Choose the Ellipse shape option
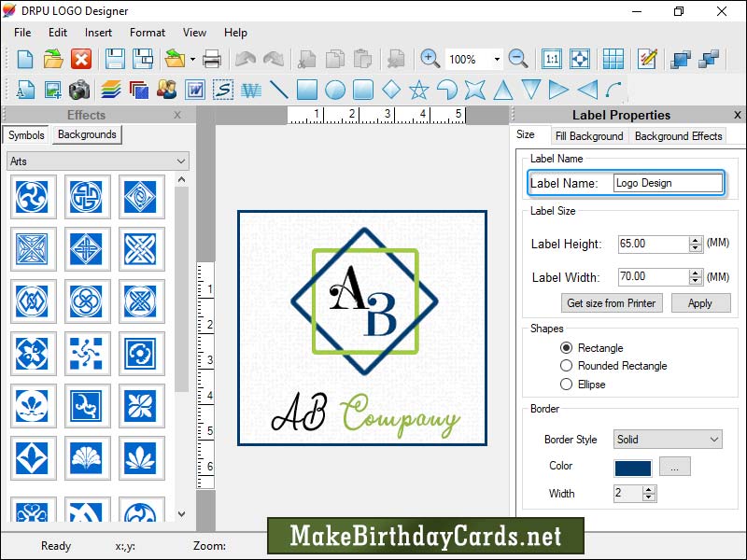This screenshot has width=747, height=560. pos(567,384)
